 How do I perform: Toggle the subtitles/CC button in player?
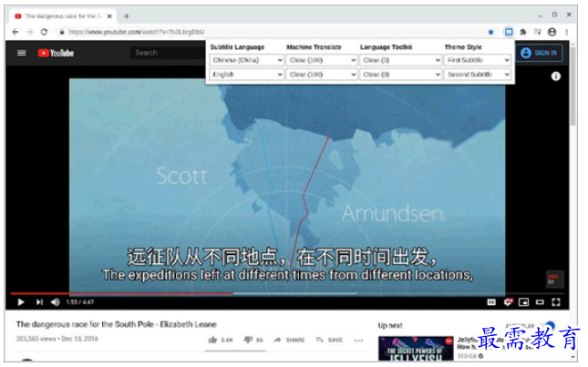[x=491, y=301]
